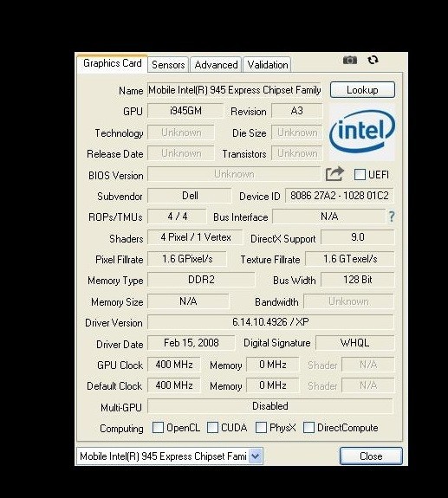Click the Memory Size N/A field
448x498 pixels.
click(x=188, y=301)
